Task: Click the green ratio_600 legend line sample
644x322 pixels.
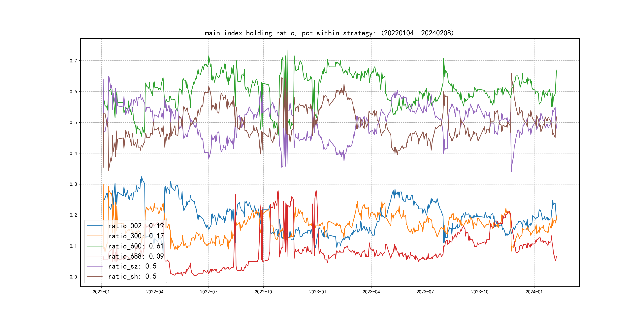Action: click(95, 246)
